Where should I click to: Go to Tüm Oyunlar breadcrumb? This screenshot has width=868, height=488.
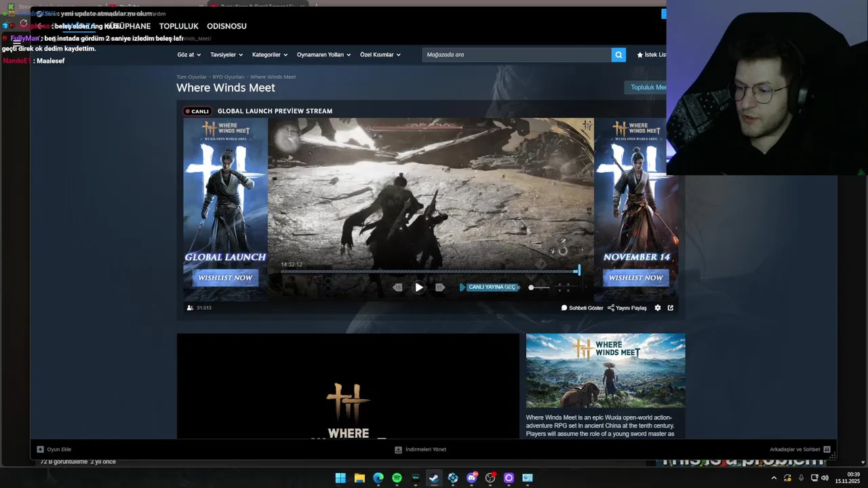coord(191,77)
